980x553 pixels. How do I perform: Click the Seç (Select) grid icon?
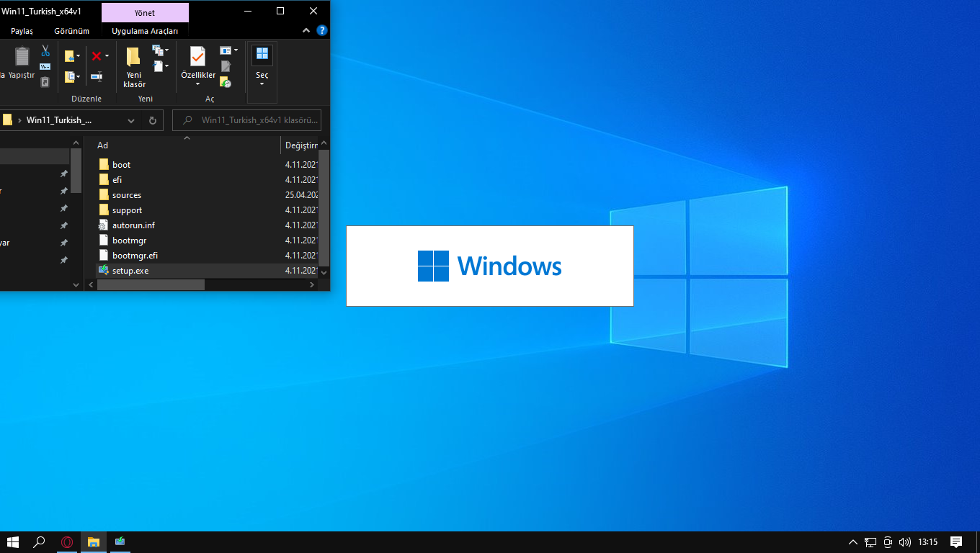click(x=262, y=54)
